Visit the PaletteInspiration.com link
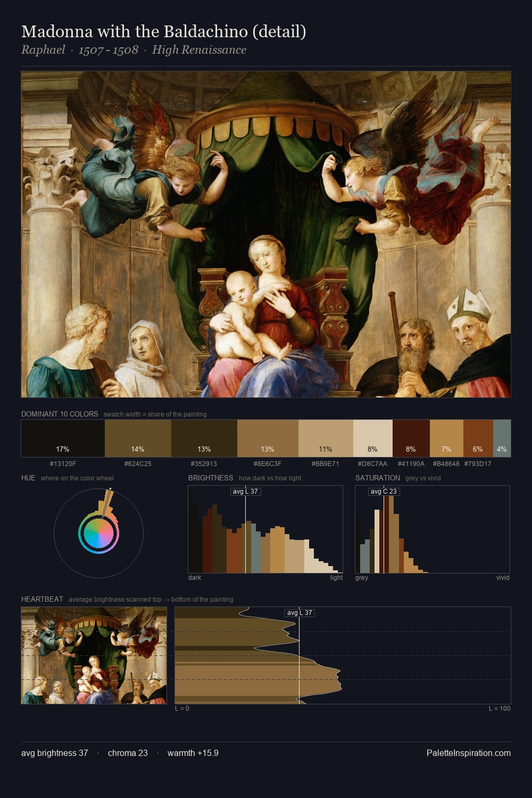Screen dimensions: 532x798 (469, 753)
